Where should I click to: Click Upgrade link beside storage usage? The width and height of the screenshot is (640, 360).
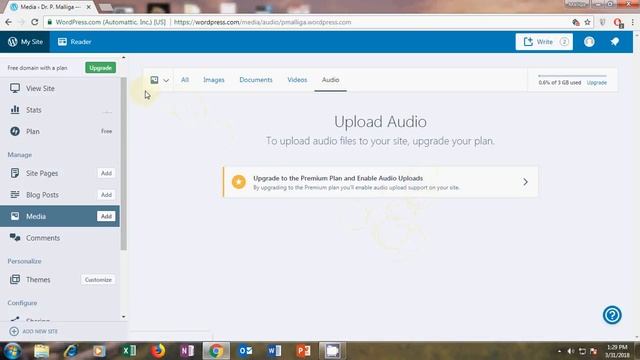click(x=597, y=82)
